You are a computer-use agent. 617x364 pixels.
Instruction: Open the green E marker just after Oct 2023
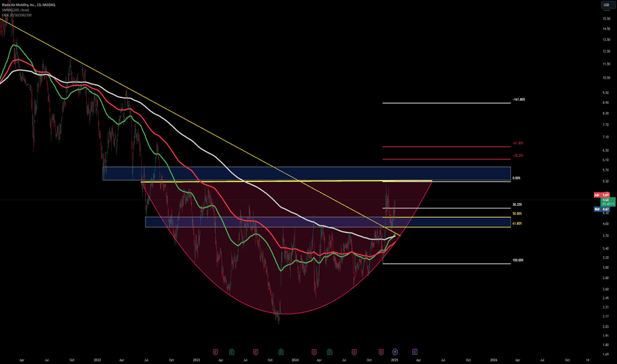281,352
